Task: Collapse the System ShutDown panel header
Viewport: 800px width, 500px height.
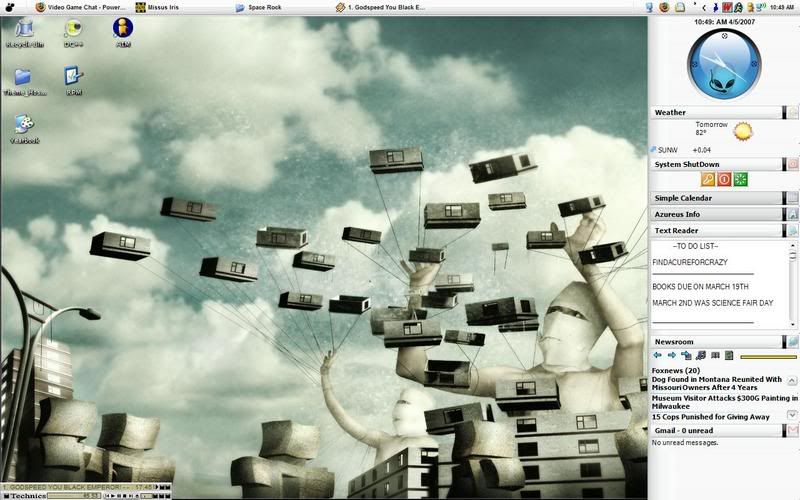Action: point(717,164)
